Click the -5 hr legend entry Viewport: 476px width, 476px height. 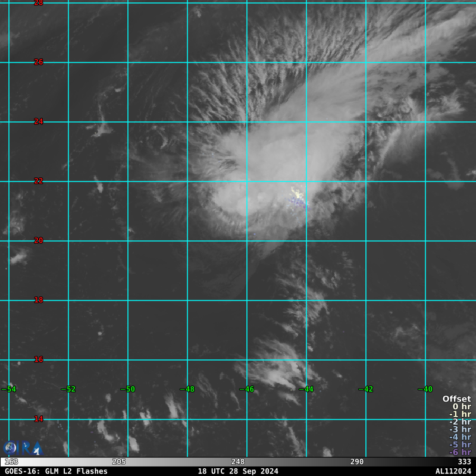pos(460,444)
